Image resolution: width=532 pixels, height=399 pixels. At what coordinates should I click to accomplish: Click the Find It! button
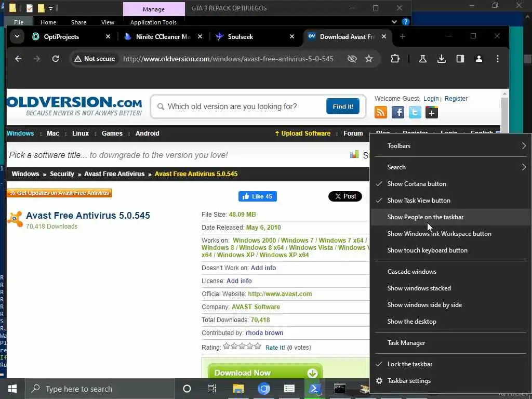point(343,107)
